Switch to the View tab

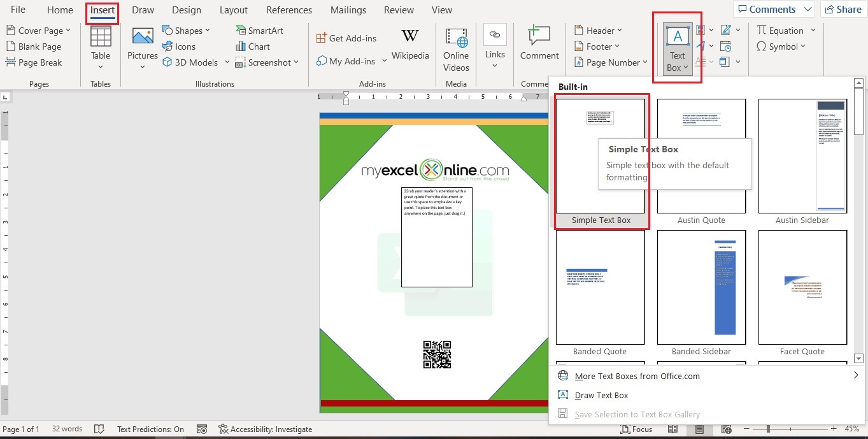(x=442, y=10)
